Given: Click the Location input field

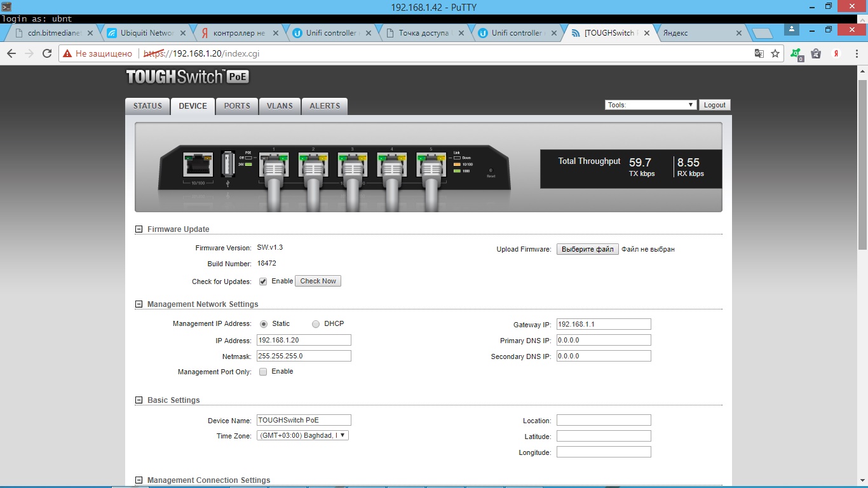Looking at the screenshot, I should [x=604, y=421].
